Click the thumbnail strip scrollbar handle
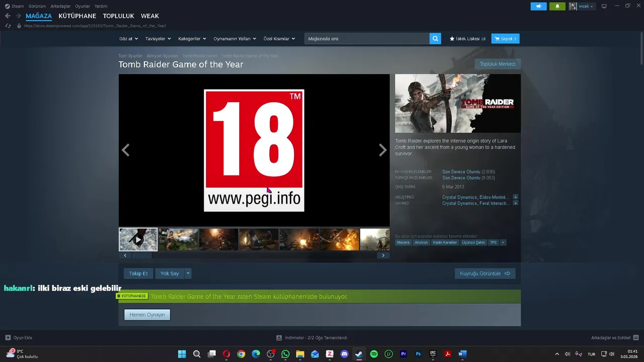 click(141, 255)
